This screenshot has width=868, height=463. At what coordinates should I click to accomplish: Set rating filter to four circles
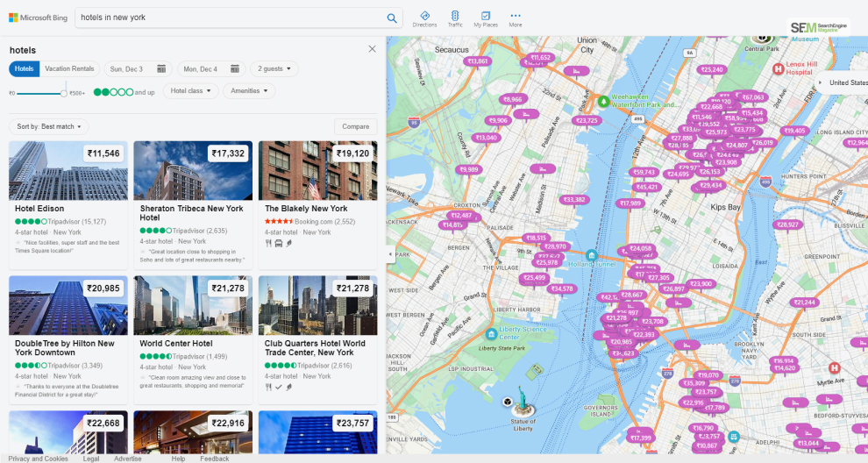coord(122,92)
